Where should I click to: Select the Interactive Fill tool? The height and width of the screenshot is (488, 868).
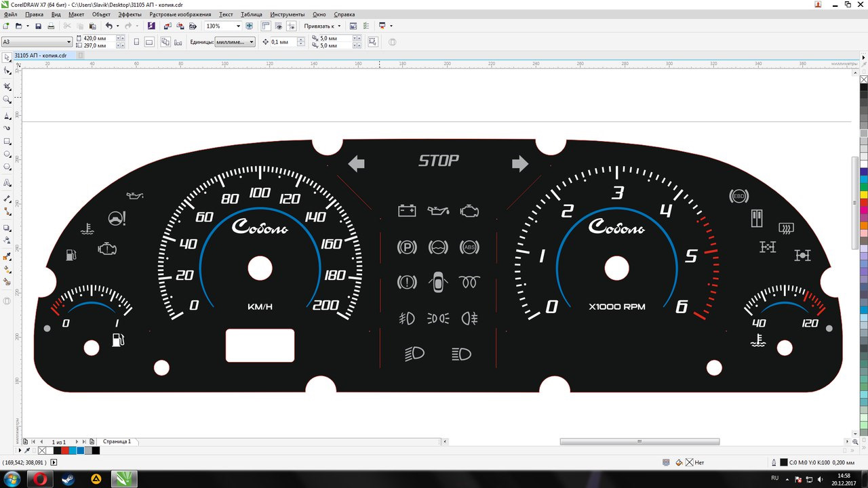(7, 269)
